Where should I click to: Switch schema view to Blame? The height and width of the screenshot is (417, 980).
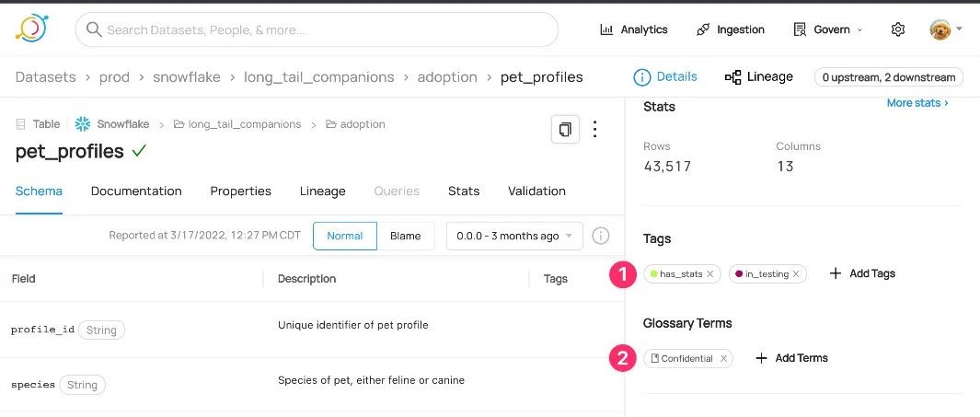(405, 236)
